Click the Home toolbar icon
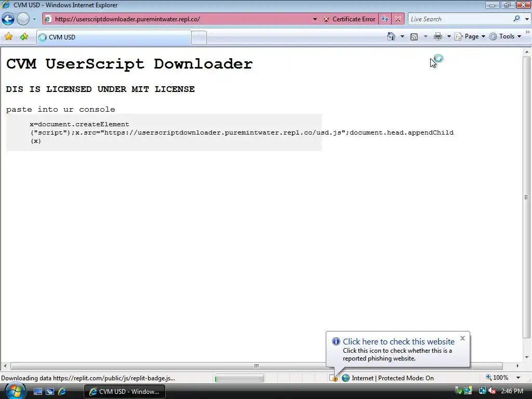The image size is (532, 399). [391, 36]
